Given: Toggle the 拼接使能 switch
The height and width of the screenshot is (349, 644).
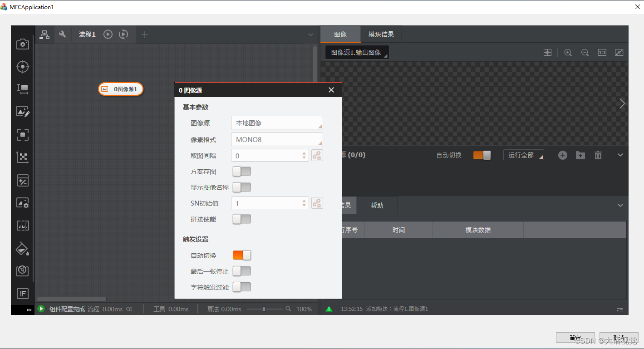Looking at the screenshot, I should coord(242,219).
